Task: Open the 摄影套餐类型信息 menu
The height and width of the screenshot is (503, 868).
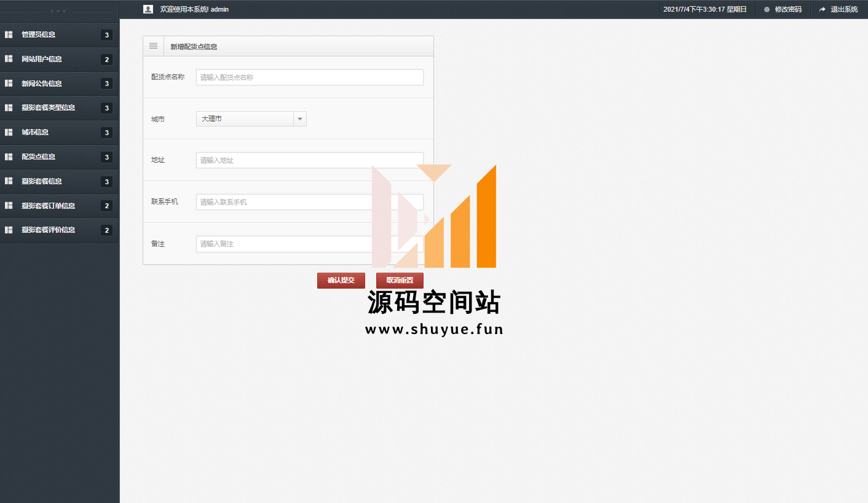Action: 59,107
